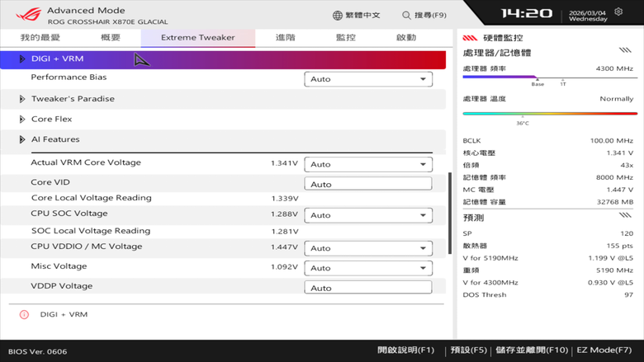Click the Performance Bias label
This screenshot has height=362, width=644.
coord(69,77)
